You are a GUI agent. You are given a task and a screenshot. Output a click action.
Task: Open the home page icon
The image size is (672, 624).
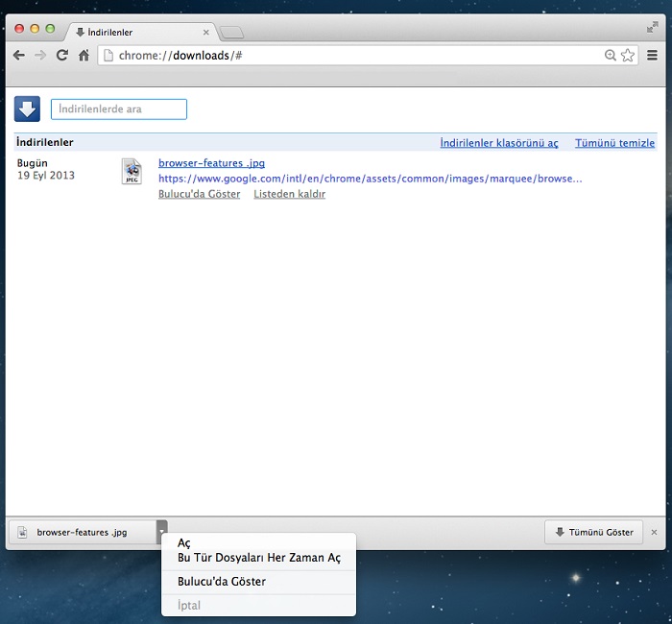tap(84, 55)
